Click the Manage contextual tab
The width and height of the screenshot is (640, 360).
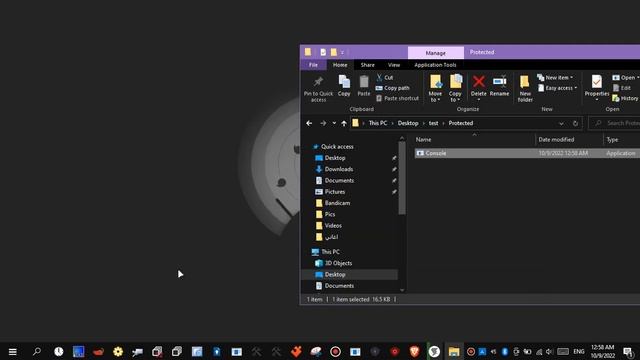click(x=436, y=53)
